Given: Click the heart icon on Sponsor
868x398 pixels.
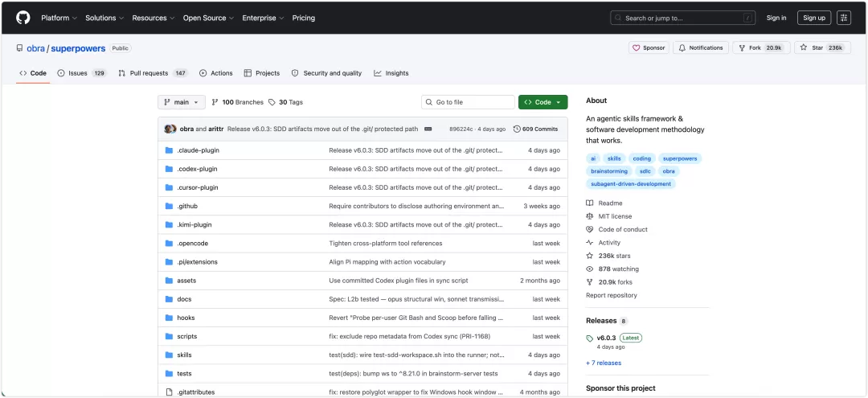Looking at the screenshot, I should click(x=636, y=47).
